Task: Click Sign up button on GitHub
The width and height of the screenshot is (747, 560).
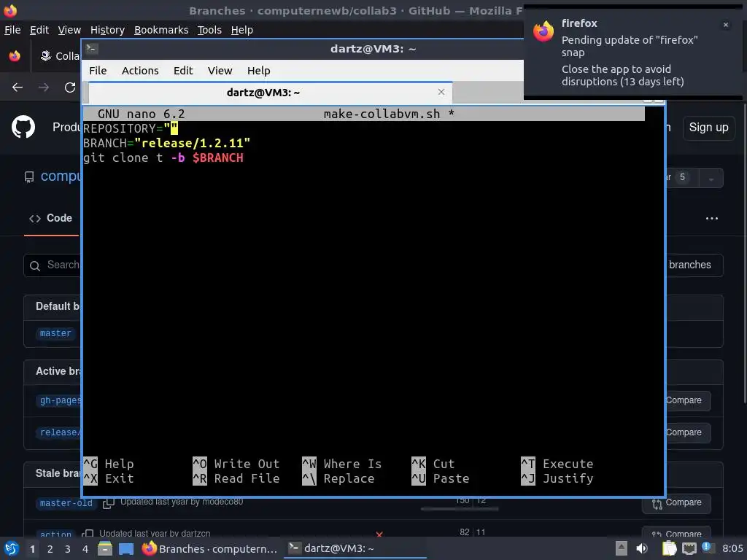Action: pos(708,128)
